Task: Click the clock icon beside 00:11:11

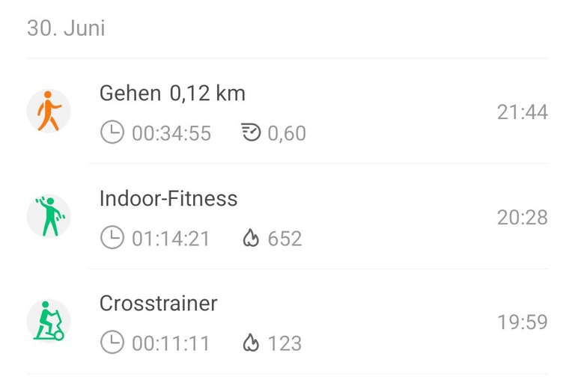Action: (112, 342)
